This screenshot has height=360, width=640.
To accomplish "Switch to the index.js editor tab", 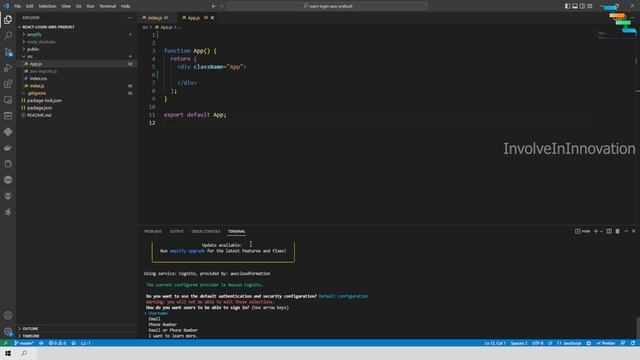I will click(155, 18).
